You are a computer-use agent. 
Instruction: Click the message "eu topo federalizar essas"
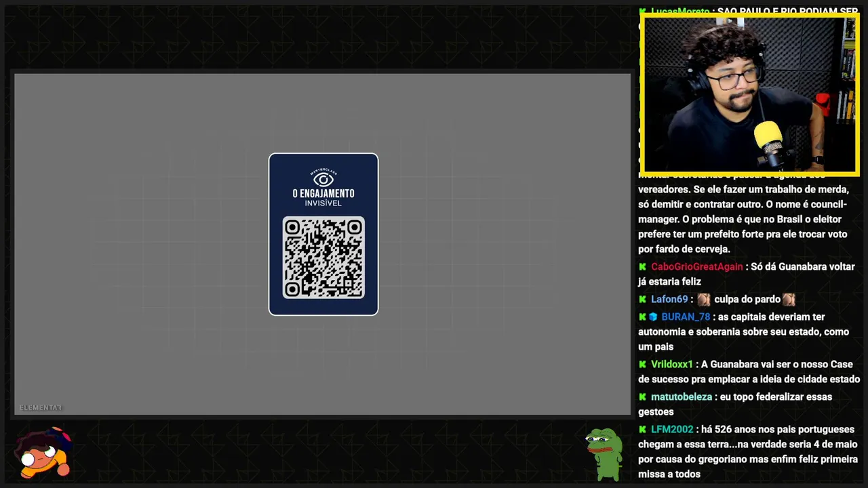point(776,397)
